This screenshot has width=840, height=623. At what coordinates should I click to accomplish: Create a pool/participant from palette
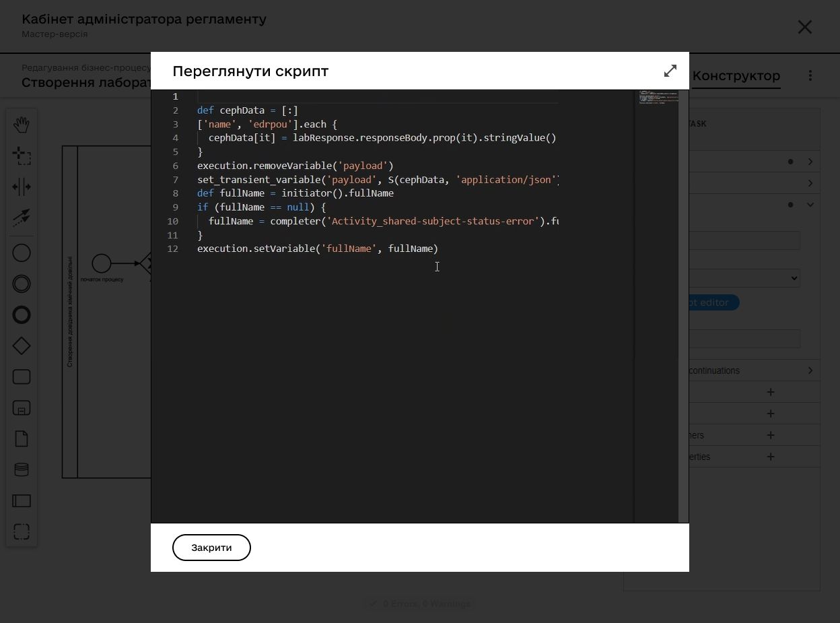(22, 500)
